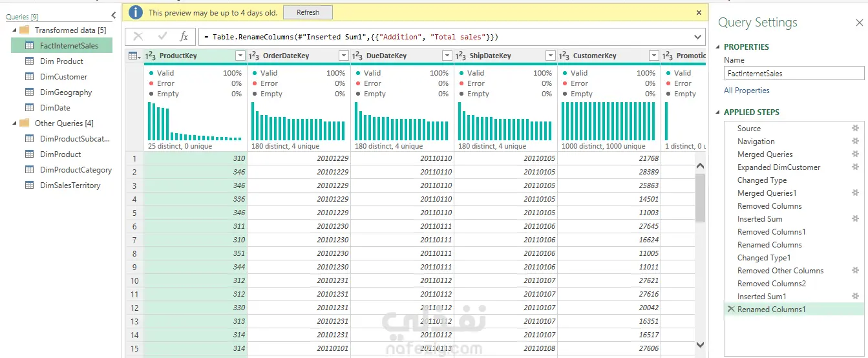This screenshot has width=868, height=358.
Task: Click the table icon beside DimCustomer
Action: tap(29, 77)
